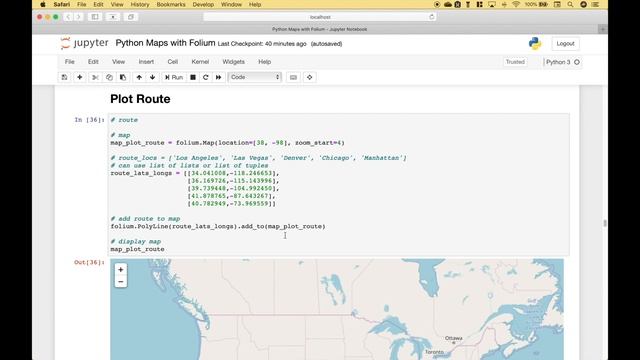640x360 pixels.
Task: Open the Safari menu in the menu bar
Action: 62,4
